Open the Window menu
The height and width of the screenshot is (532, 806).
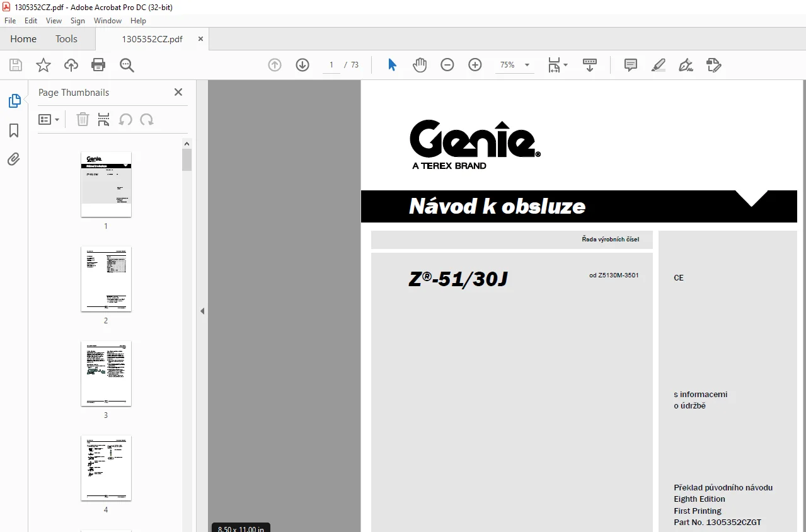tap(108, 21)
